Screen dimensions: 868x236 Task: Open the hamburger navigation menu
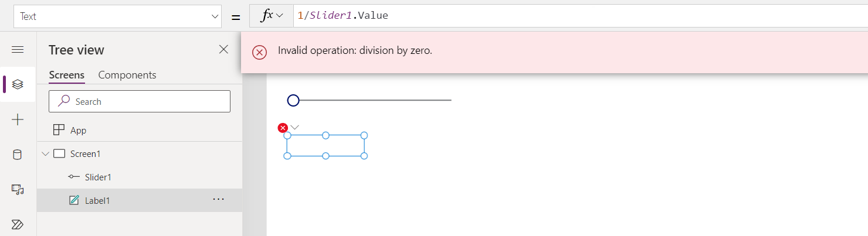18,50
